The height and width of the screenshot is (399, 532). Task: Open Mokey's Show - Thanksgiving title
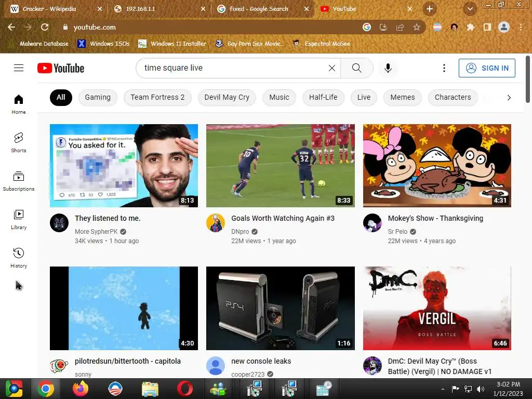coord(435,218)
